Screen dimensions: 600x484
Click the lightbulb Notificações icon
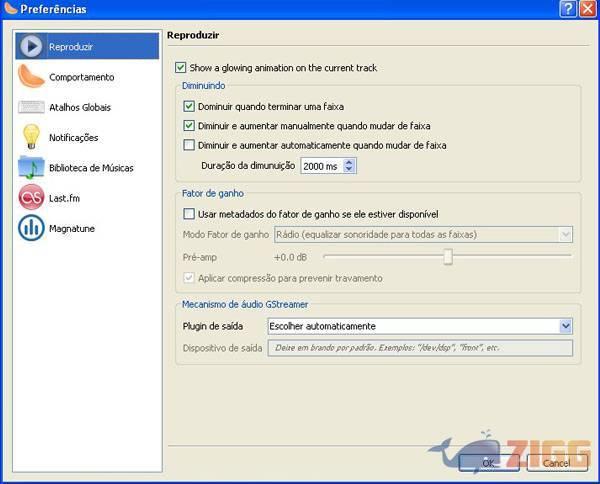pos(31,137)
